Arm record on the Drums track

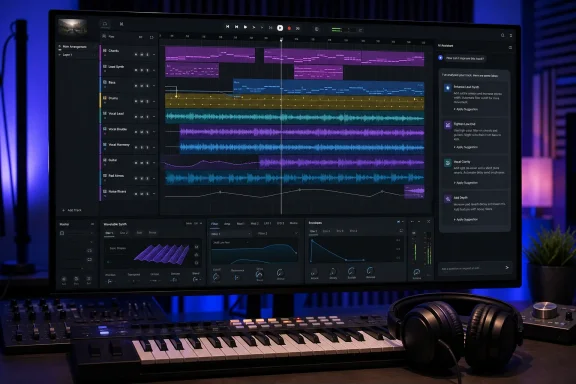point(148,101)
